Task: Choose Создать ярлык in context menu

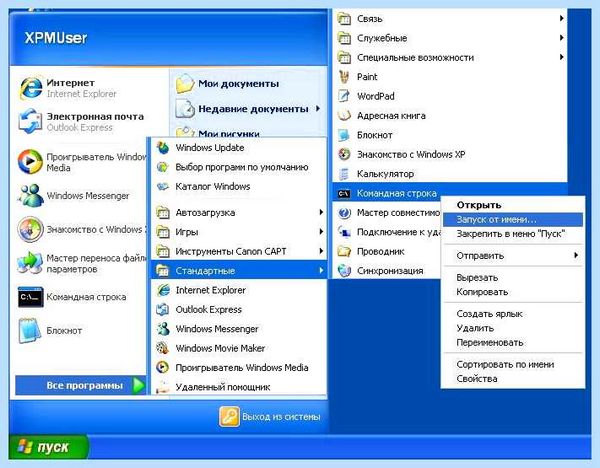Action: (x=513, y=314)
